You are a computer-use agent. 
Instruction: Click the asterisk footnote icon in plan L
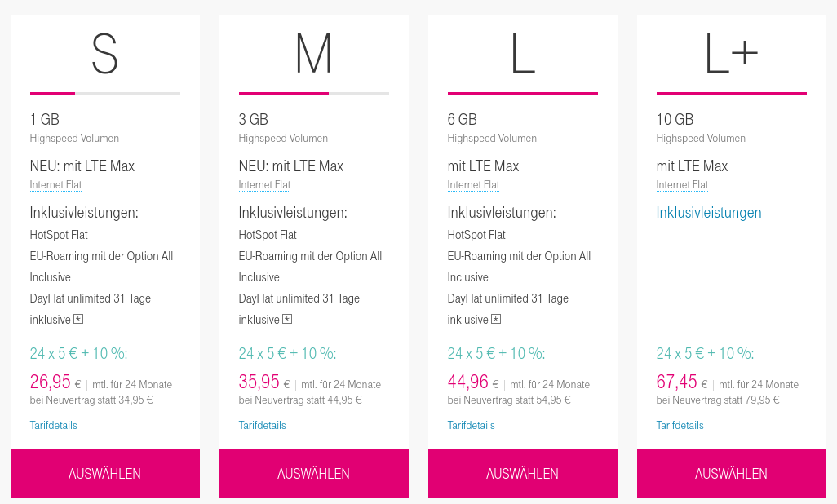pos(496,320)
